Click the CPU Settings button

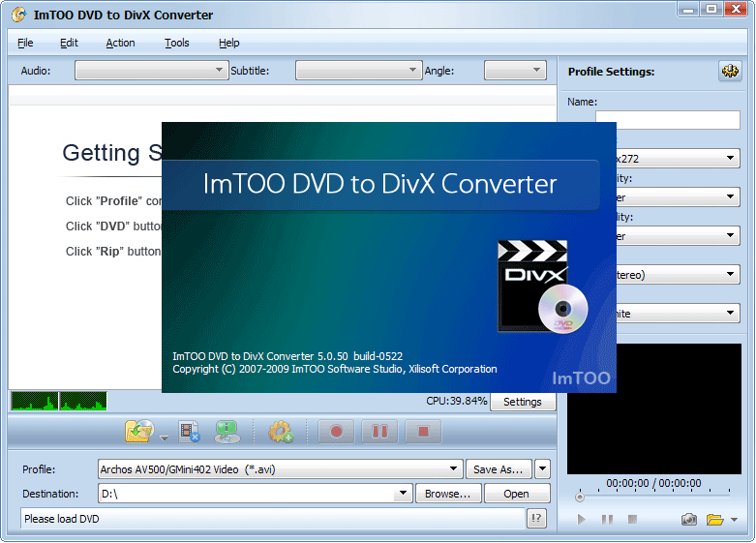523,402
